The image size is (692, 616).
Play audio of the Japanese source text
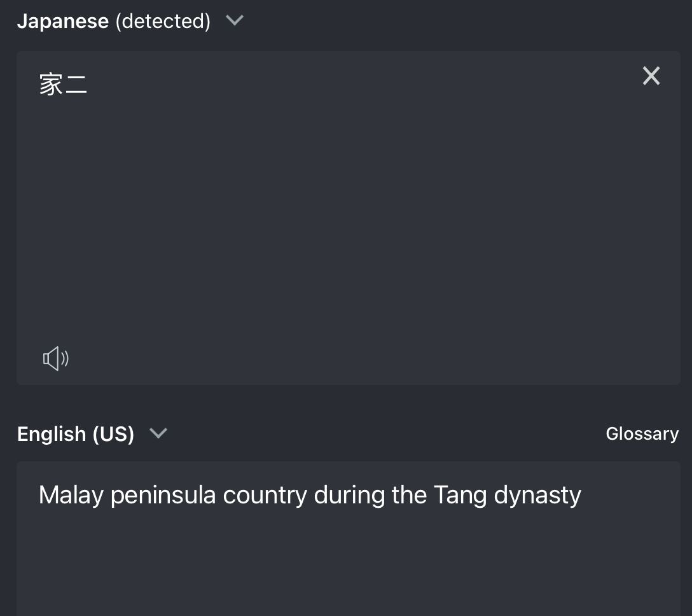(x=55, y=359)
